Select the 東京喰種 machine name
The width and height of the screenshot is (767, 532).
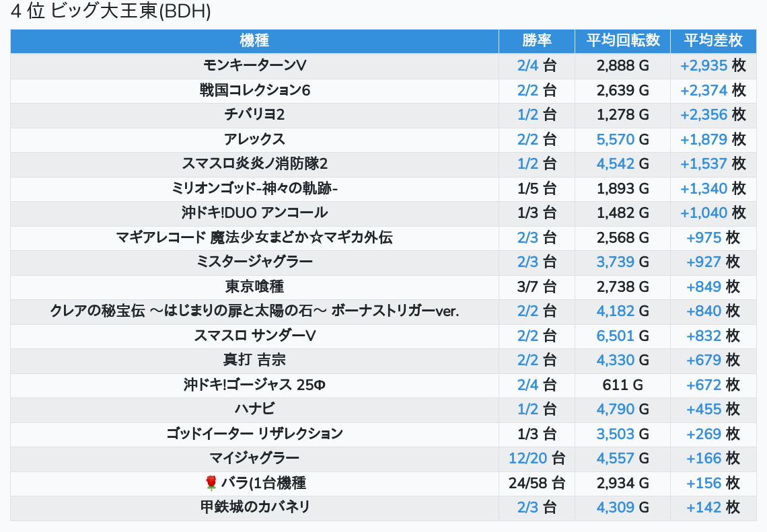click(x=254, y=287)
